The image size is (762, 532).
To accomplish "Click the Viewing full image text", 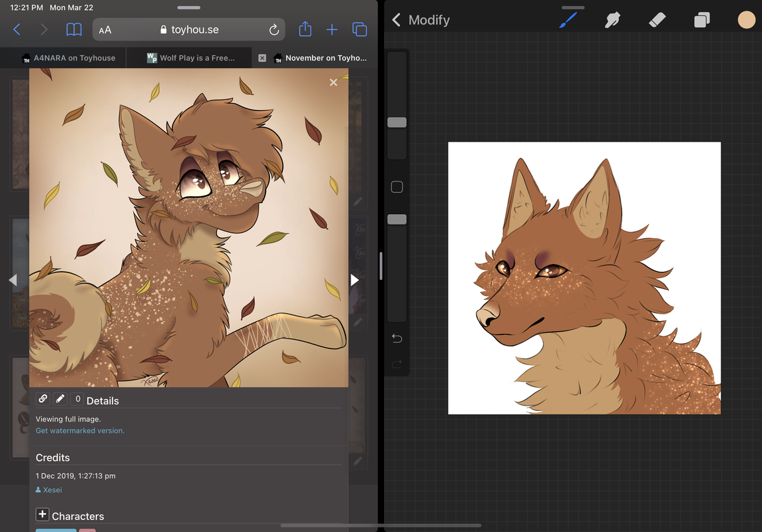I will pyautogui.click(x=68, y=419).
